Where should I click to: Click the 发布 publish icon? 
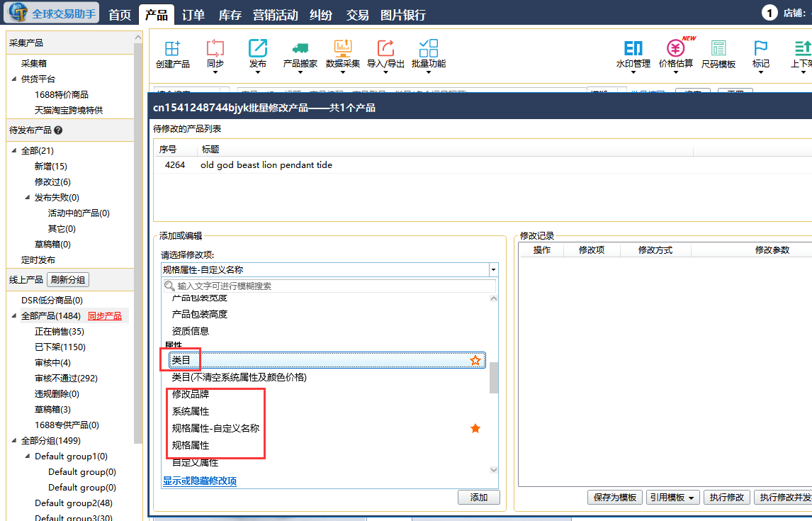[257, 48]
